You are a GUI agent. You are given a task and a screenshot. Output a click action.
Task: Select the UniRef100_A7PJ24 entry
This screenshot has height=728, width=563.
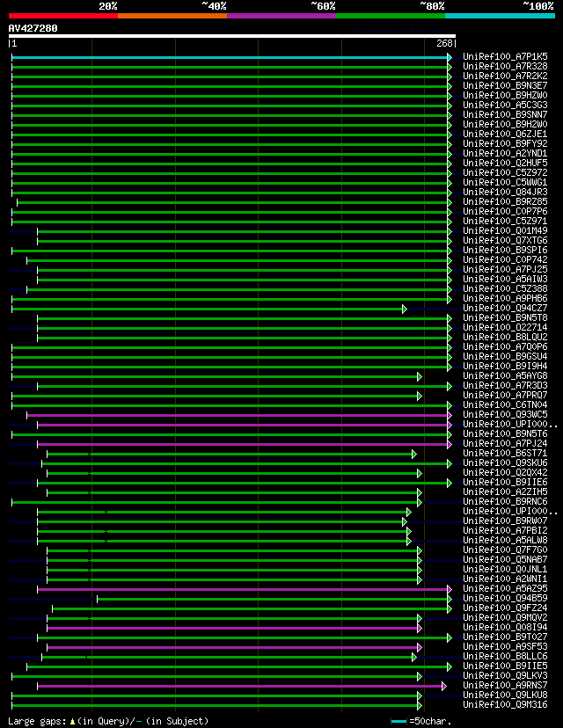505,444
